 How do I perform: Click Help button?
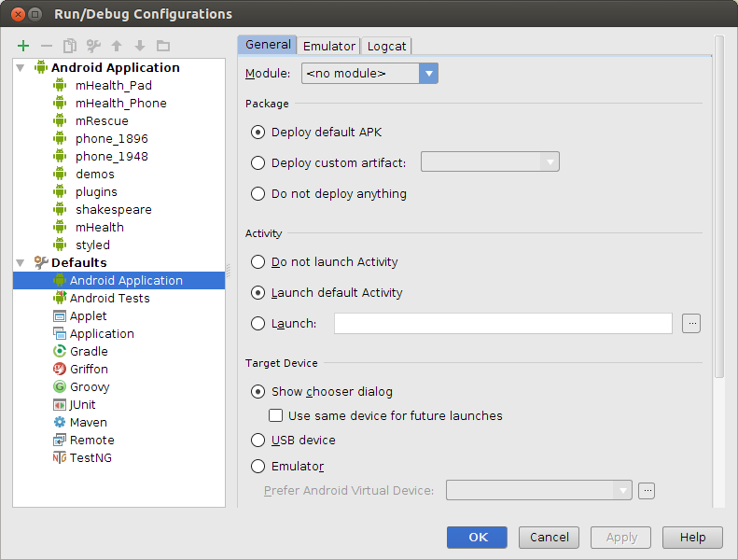692,538
